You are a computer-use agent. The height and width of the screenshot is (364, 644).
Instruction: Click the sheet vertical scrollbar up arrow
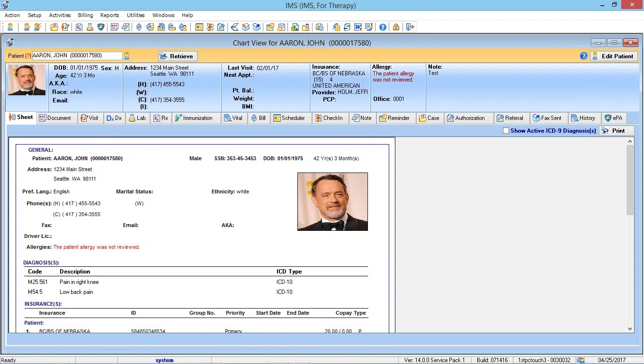coord(630,141)
